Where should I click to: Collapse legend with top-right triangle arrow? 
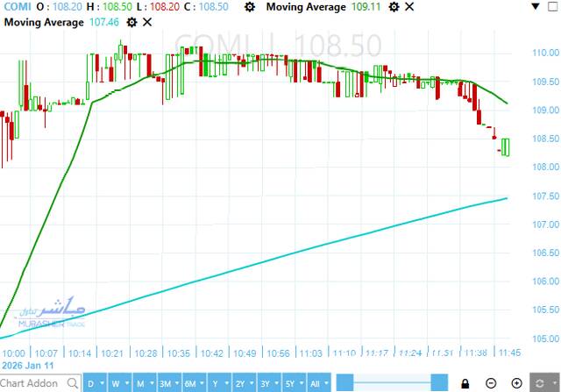535,7
